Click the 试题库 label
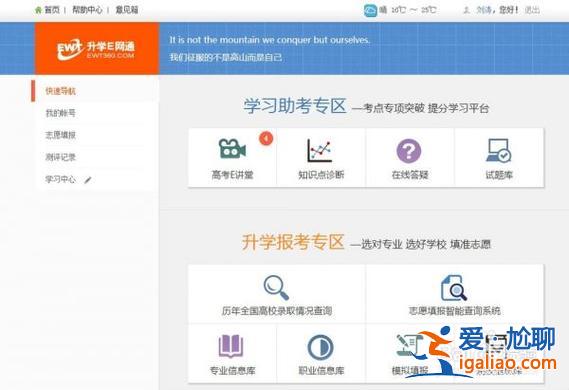Viewport: 569px width, 390px height. [499, 175]
